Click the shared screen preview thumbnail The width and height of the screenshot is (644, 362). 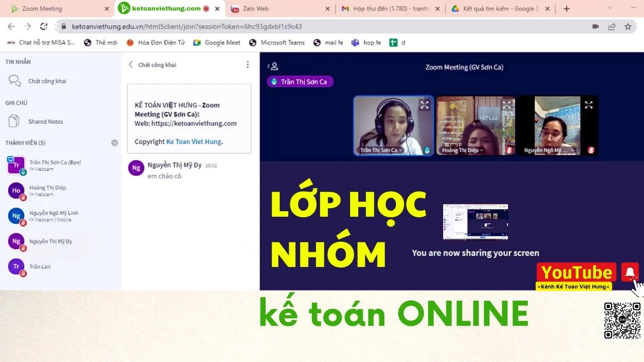[475, 222]
